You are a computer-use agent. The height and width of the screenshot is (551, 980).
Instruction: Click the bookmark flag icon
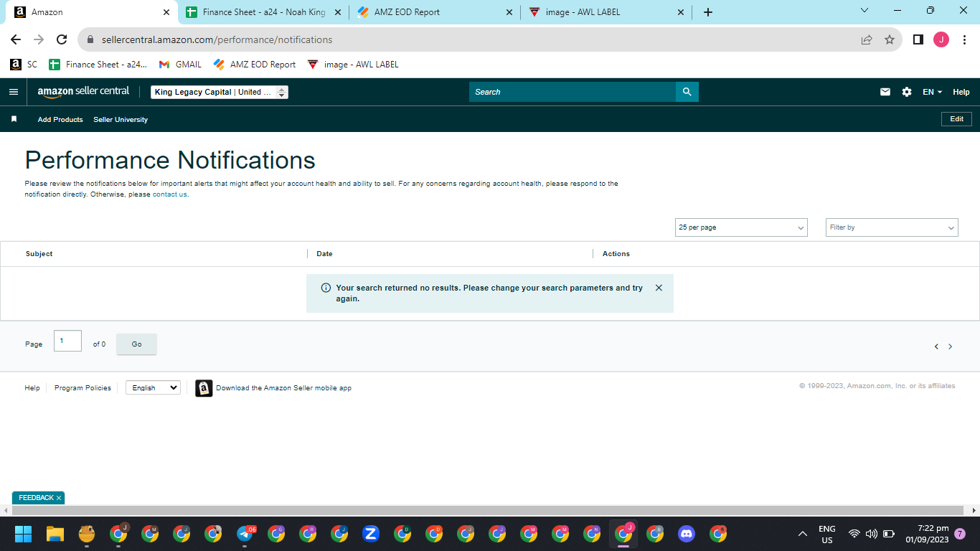pos(14,119)
